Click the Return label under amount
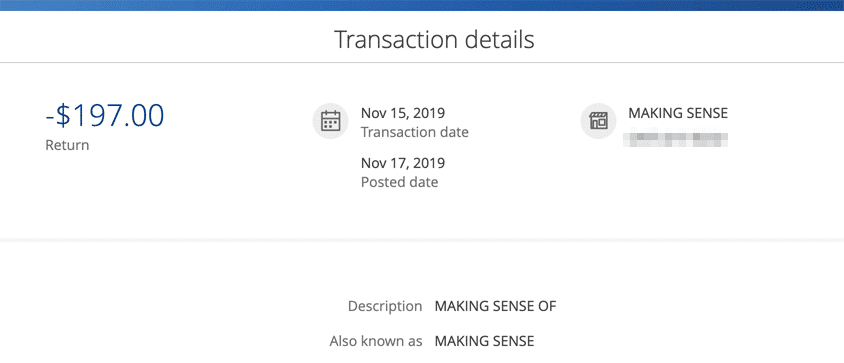This screenshot has height=363, width=844. coord(67,145)
